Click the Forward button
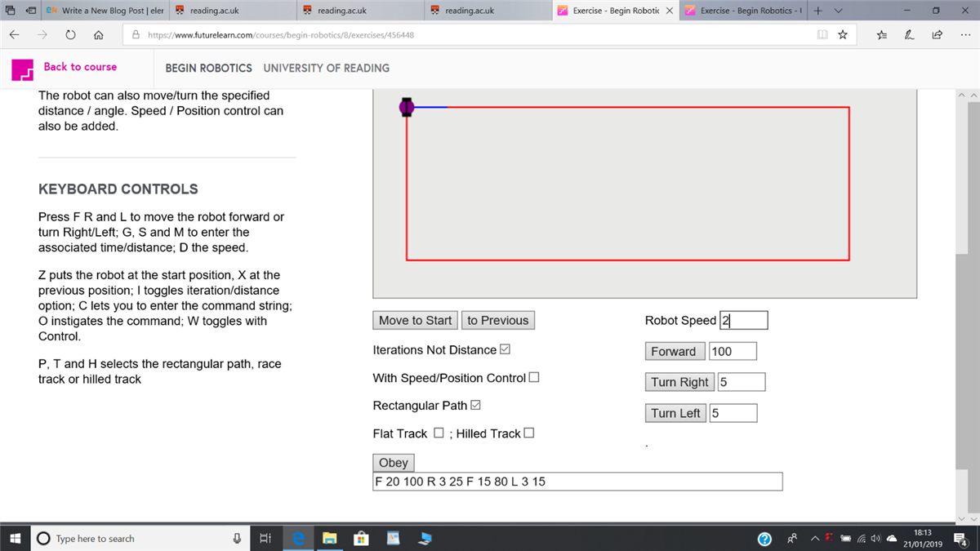 [x=674, y=351]
